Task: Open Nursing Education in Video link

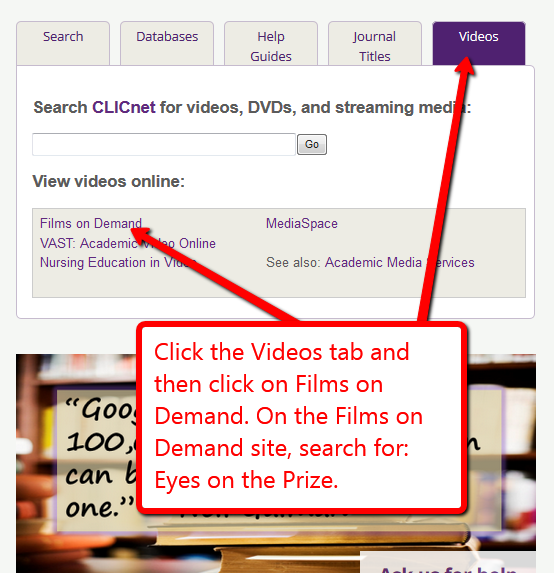Action: tap(118, 262)
